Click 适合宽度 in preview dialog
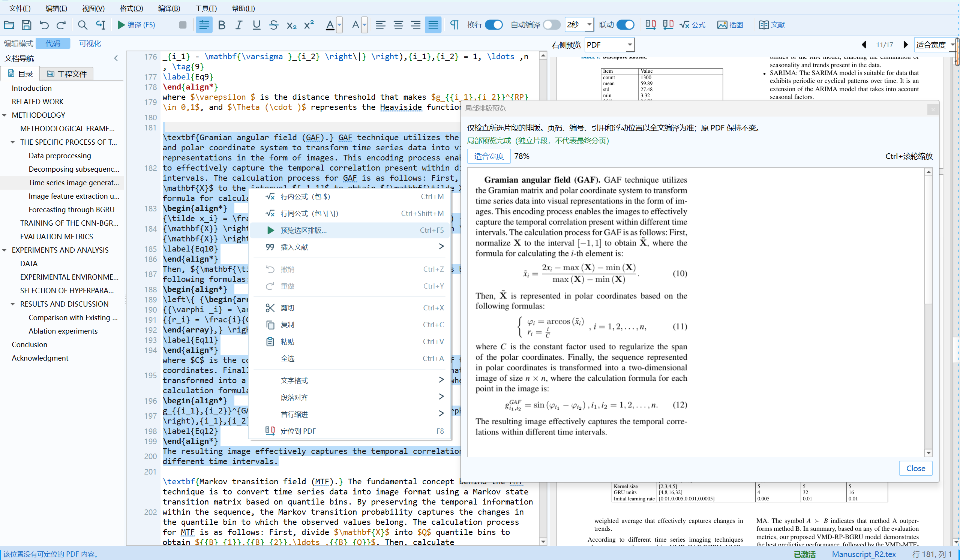Screen dimensions: 960x560 489,156
